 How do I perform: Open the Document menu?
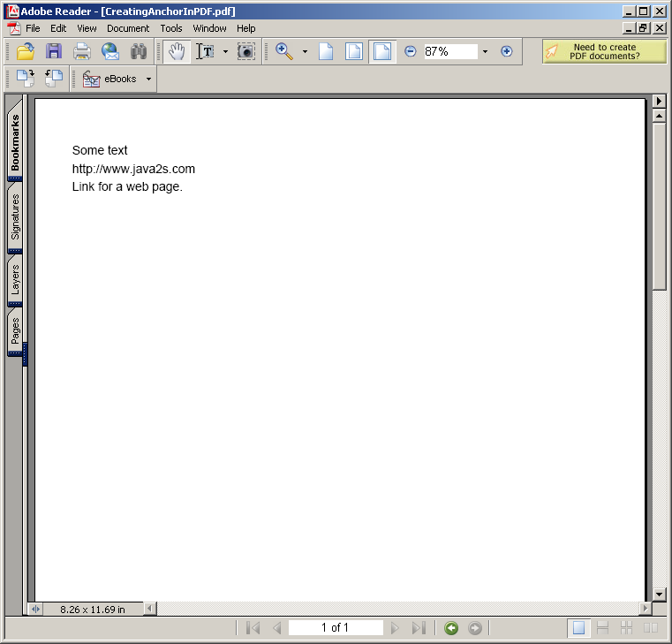pyautogui.click(x=128, y=28)
